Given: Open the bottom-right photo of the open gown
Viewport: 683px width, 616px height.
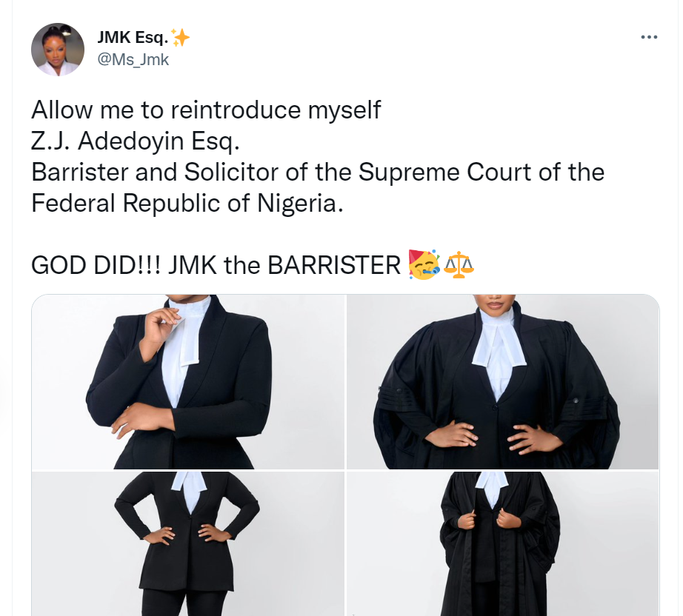Looking at the screenshot, I should pos(502,543).
